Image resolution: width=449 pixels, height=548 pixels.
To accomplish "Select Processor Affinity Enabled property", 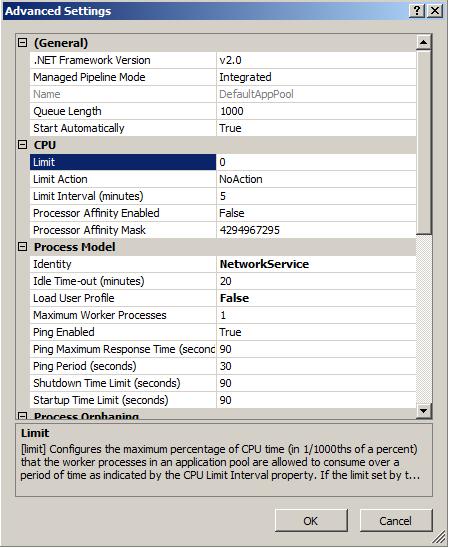I will tap(123, 213).
